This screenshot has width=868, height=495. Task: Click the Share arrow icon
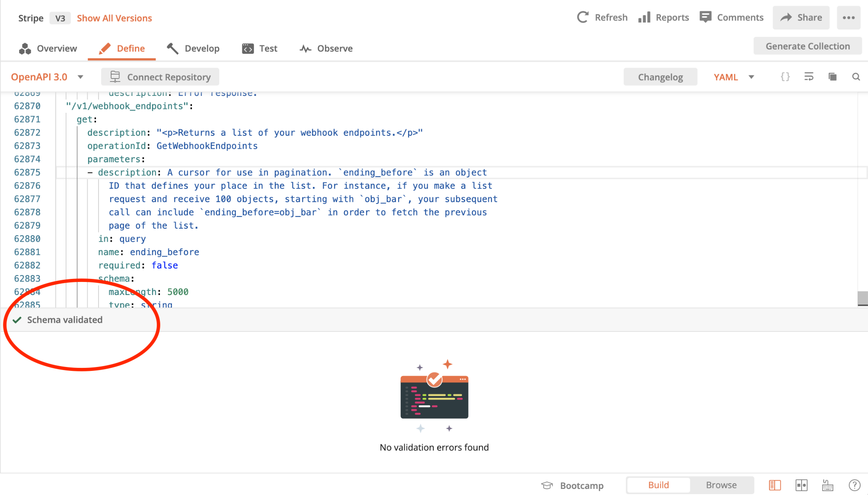[786, 17]
